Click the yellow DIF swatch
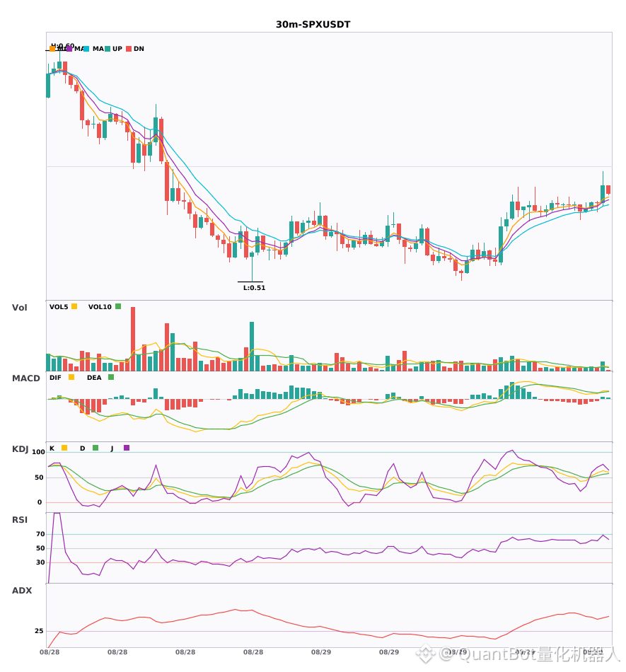Viewport: 626px width, 672px height. tap(71, 377)
